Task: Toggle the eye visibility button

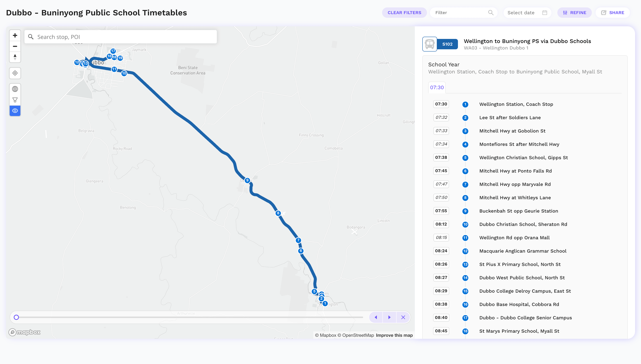Action: click(15, 110)
